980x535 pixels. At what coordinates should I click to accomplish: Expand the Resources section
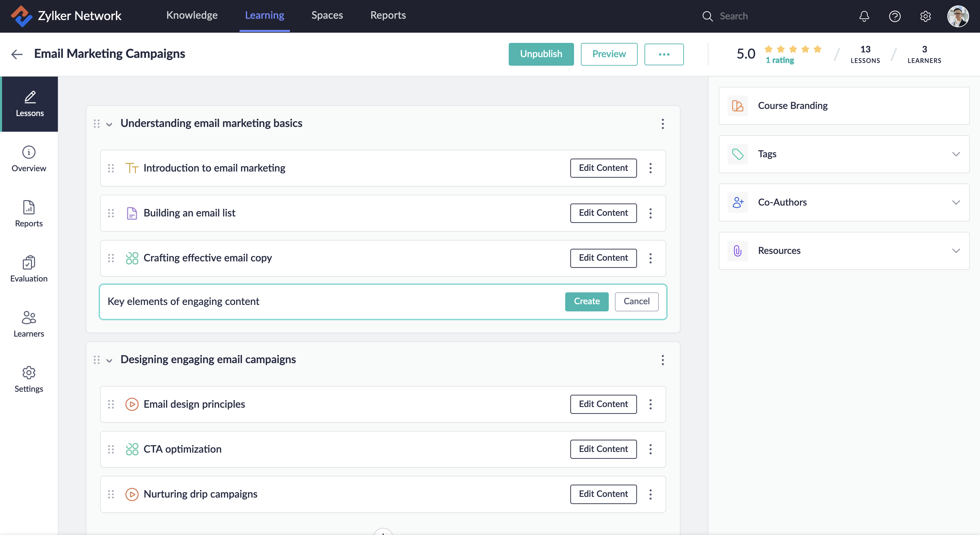[955, 250]
